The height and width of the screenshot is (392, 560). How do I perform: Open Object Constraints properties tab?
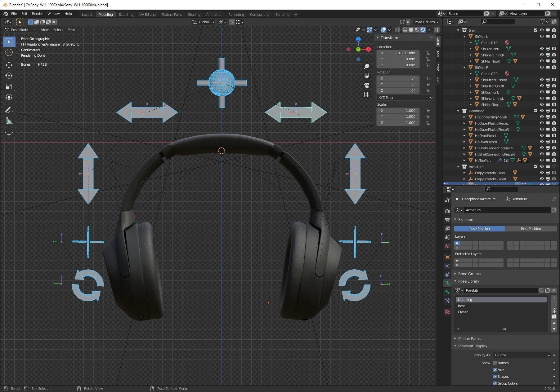click(447, 275)
